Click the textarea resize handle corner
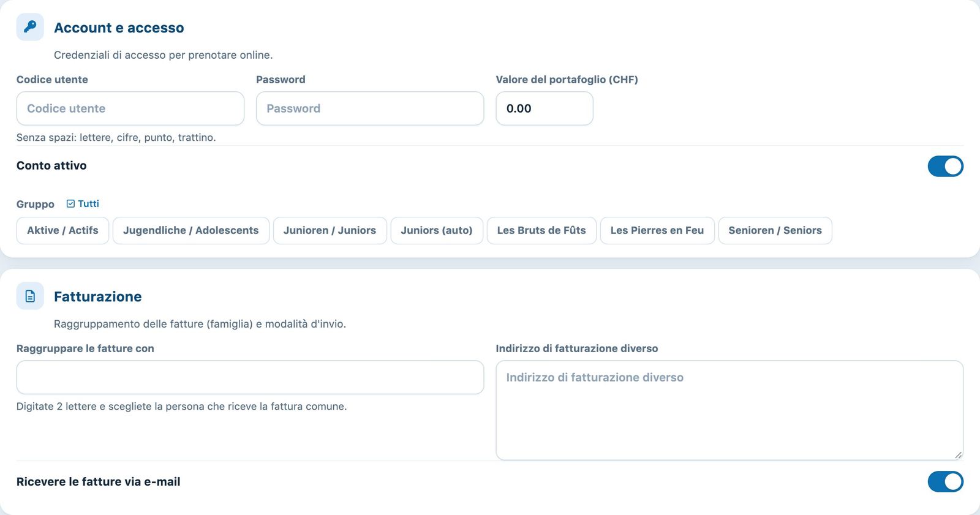This screenshot has width=980, height=515. pyautogui.click(x=958, y=454)
